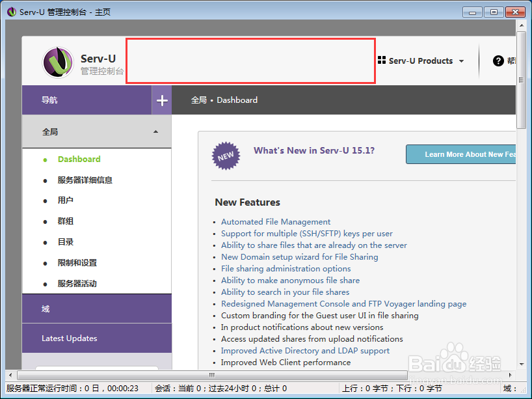
Task: Click the horizontal scrollbar thumb
Action: (212, 375)
